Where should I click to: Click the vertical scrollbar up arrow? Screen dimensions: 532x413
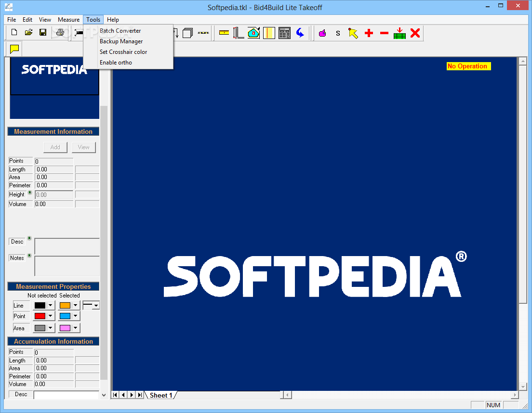pos(522,62)
